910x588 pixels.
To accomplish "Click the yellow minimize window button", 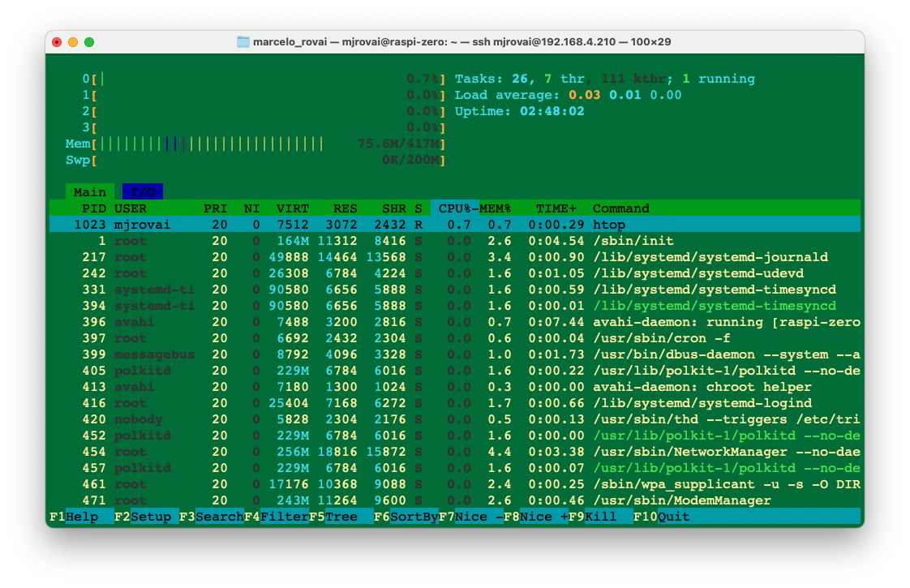I will 73,42.
